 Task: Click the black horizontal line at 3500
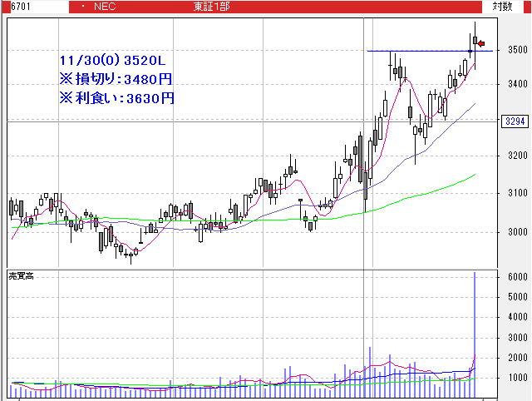[x=416, y=52]
